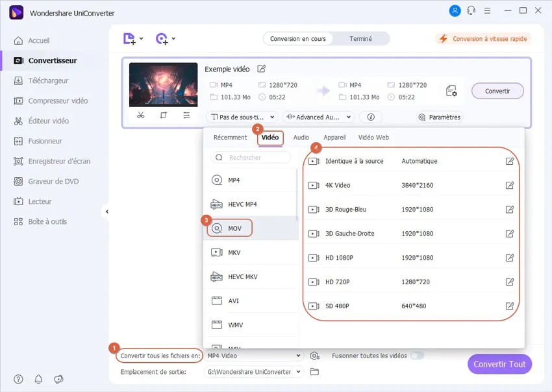Screen dimensions: 552x392
Task: Choose the MOV format
Action: point(251,228)
